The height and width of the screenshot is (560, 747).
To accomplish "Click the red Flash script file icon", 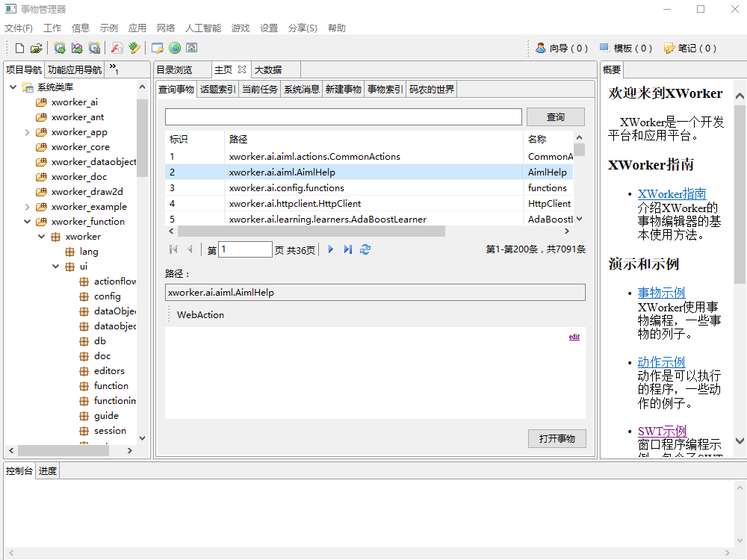I will (117, 48).
